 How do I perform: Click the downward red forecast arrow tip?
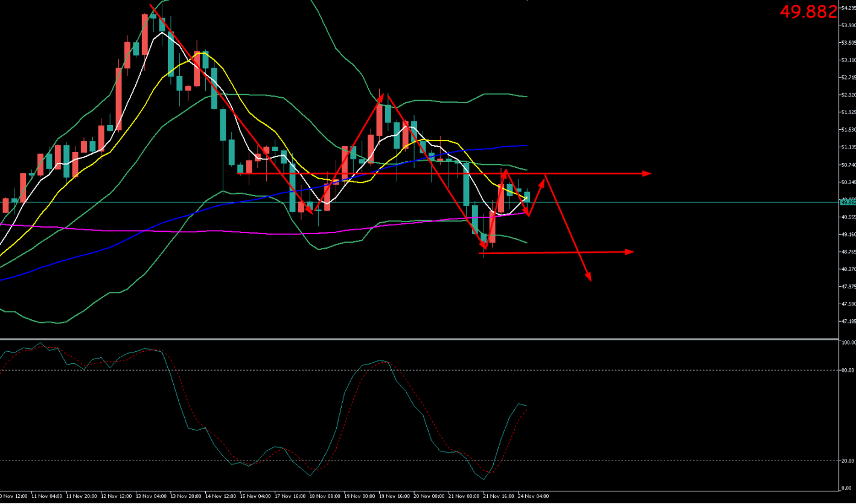[x=589, y=278]
